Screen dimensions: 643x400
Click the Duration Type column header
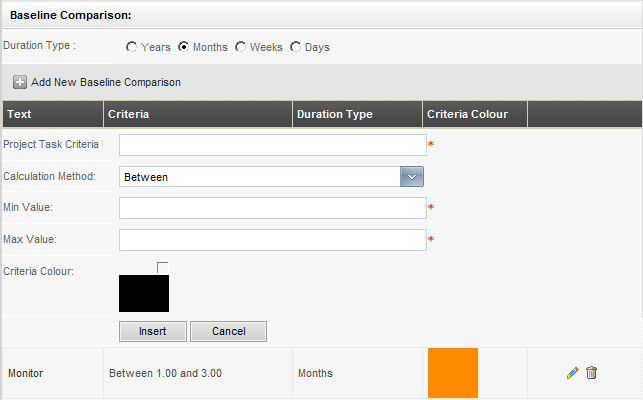(335, 114)
